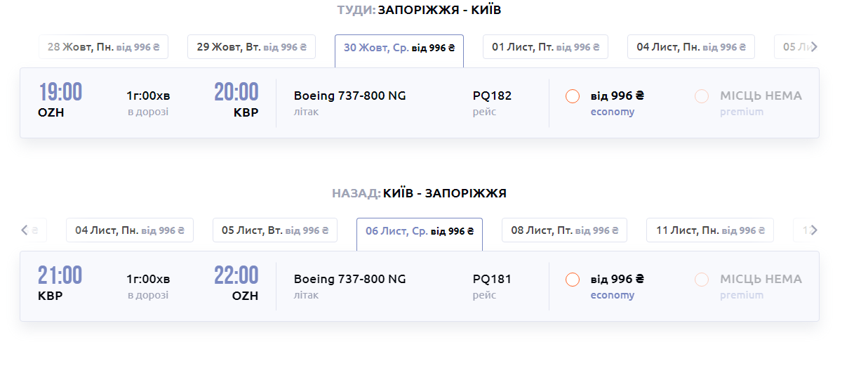Pick outbound date 04 Лист, Пн.

(690, 47)
